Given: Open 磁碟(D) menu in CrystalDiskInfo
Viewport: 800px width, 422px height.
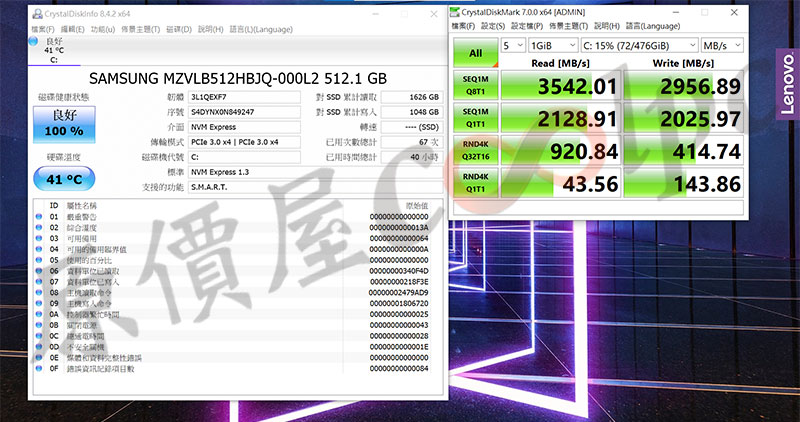Looking at the screenshot, I should (x=179, y=30).
